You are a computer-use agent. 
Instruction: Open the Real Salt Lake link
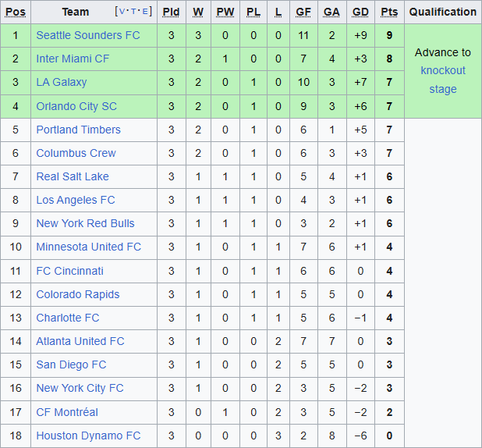click(73, 176)
